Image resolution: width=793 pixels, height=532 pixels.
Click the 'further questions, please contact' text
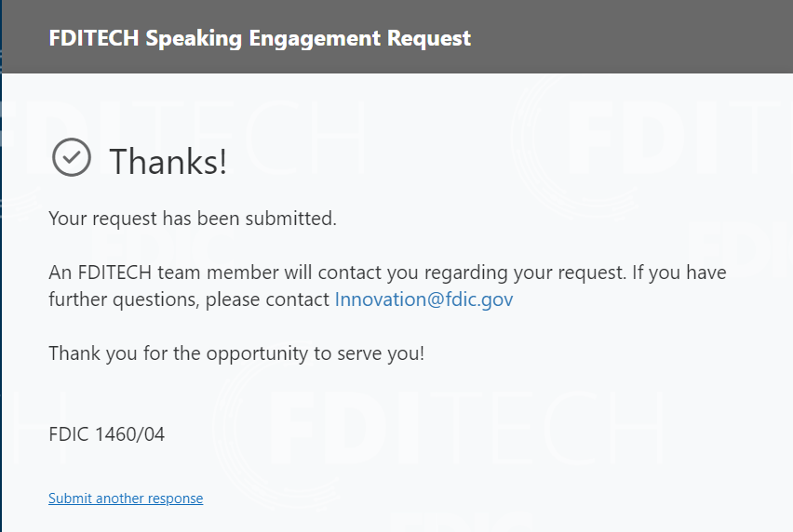190,299
